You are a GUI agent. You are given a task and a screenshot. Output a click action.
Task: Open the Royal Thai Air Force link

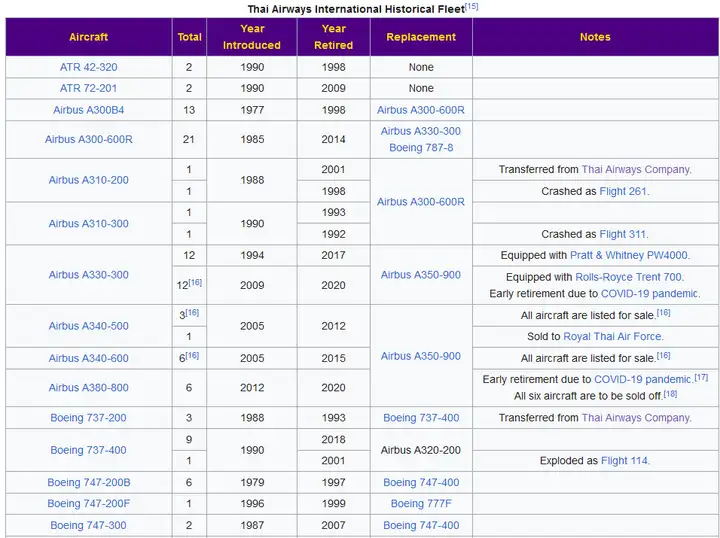coord(613,336)
